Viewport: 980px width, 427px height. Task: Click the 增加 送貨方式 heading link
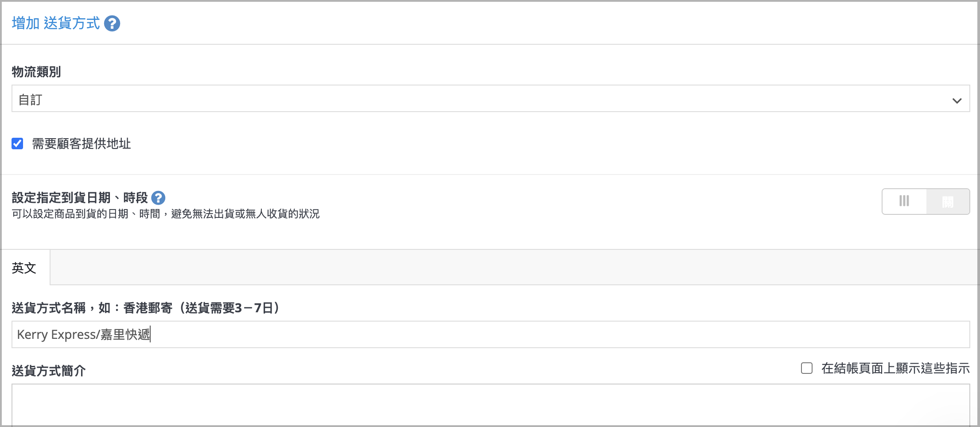pyautogui.click(x=56, y=23)
